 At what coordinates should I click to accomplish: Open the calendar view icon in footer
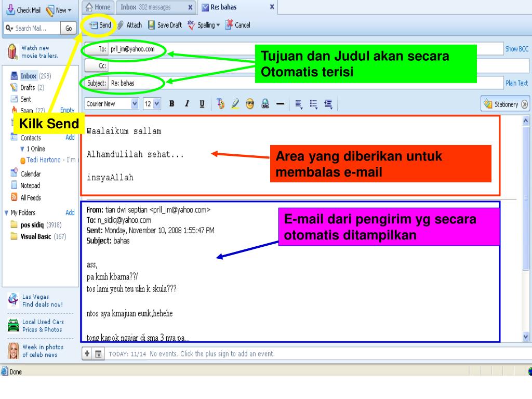tap(98, 354)
